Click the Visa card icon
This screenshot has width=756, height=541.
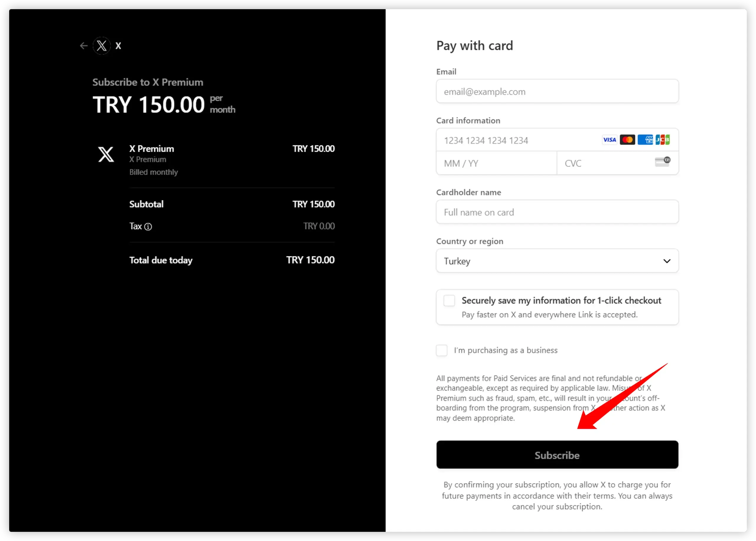(610, 140)
